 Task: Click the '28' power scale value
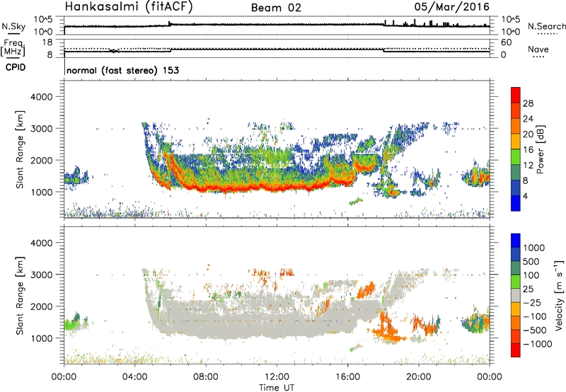point(528,103)
